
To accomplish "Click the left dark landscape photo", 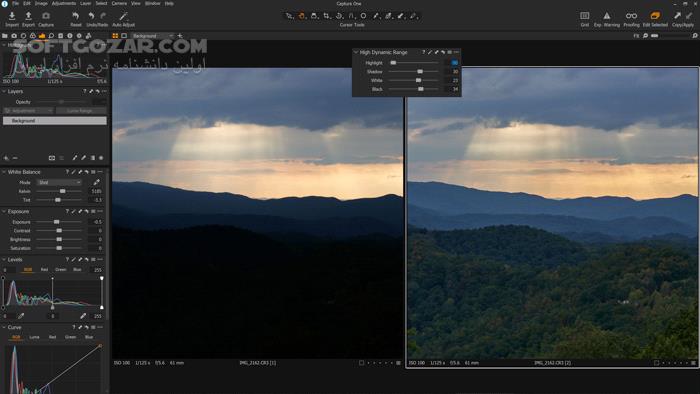I will (x=258, y=213).
